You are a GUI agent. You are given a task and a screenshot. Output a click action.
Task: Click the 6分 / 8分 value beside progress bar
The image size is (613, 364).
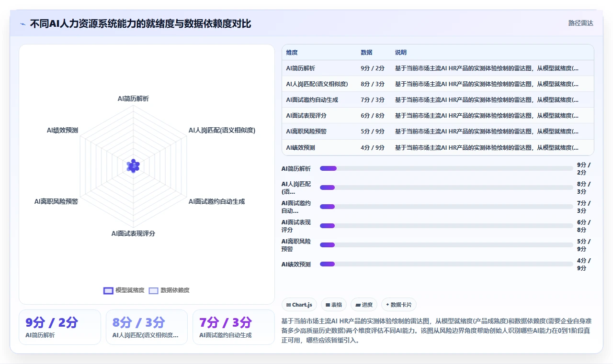pyautogui.click(x=584, y=226)
